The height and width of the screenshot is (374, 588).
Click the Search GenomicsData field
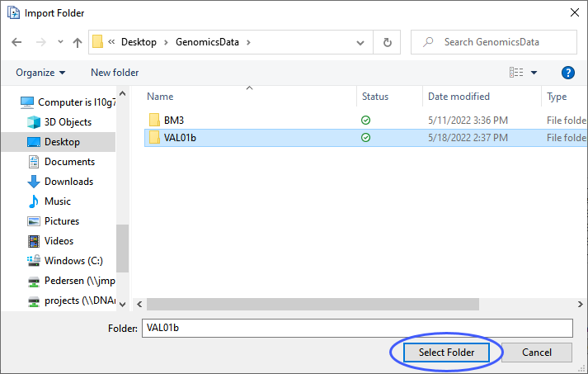point(494,42)
